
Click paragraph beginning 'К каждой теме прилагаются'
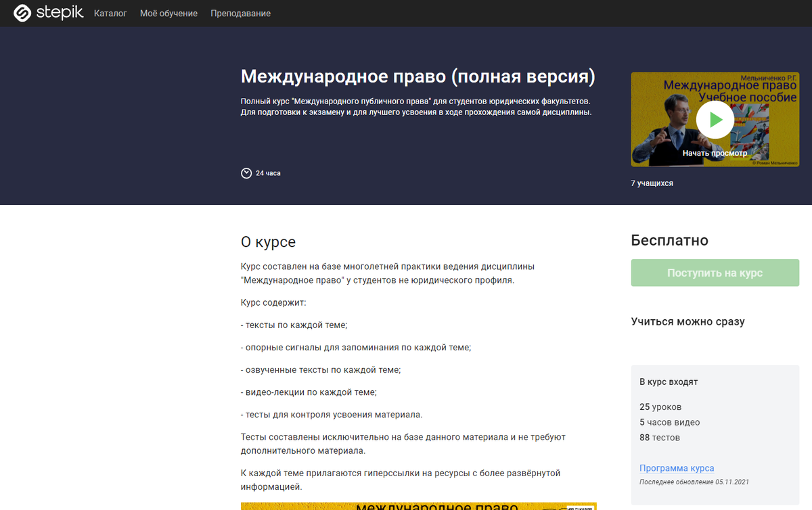click(x=401, y=480)
